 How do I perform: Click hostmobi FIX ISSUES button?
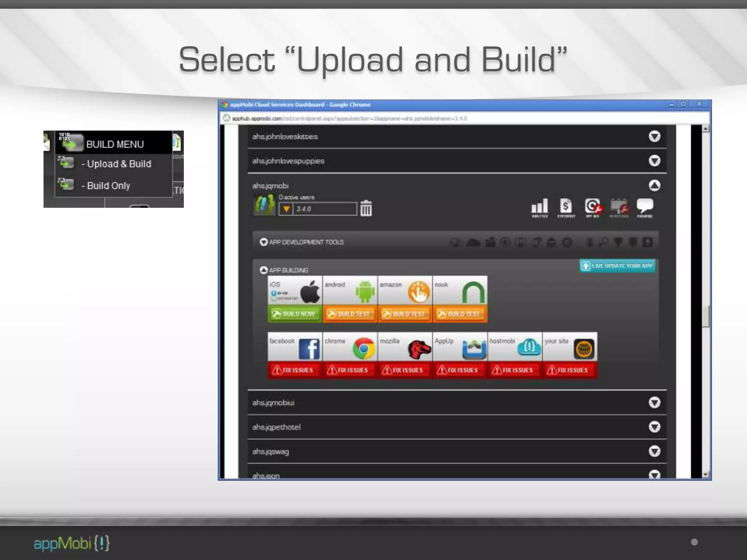(515, 370)
